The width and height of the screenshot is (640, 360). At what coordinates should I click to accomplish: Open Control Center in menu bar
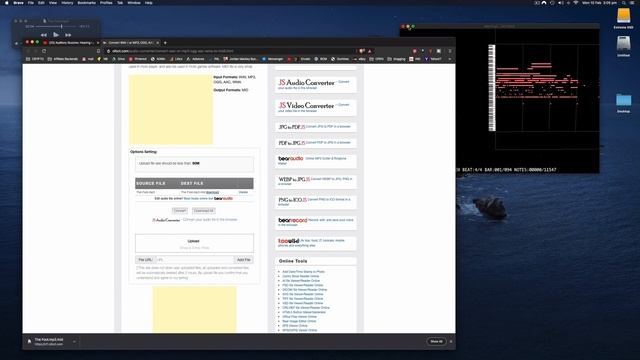(631, 2)
